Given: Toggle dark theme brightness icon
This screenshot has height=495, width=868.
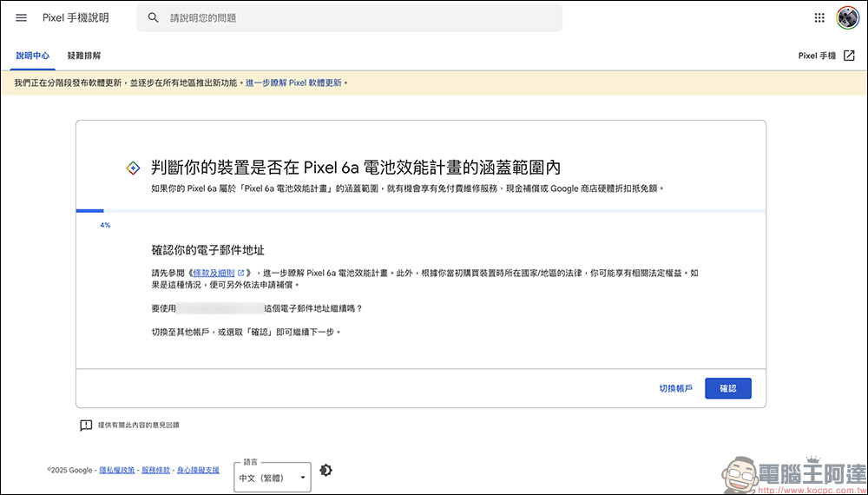Looking at the screenshot, I should coord(326,470).
